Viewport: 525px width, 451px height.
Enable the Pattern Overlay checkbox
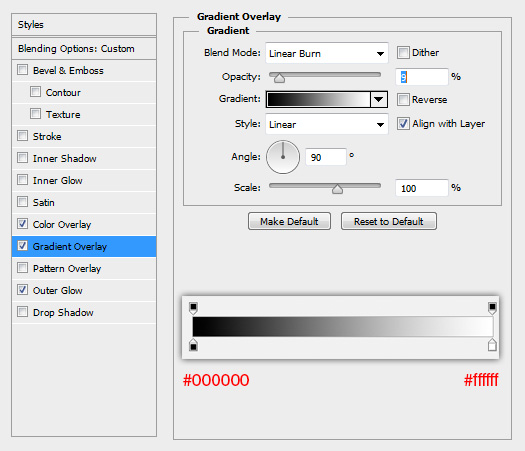pyautogui.click(x=22, y=268)
